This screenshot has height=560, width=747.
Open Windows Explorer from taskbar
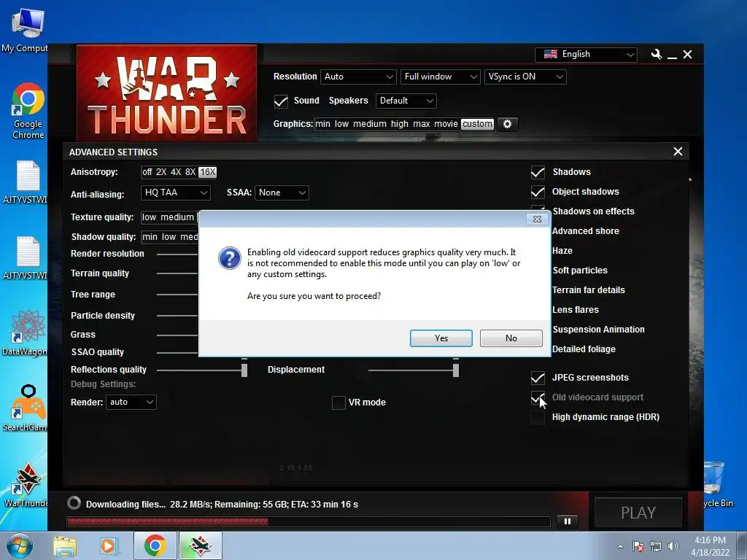tap(65, 545)
